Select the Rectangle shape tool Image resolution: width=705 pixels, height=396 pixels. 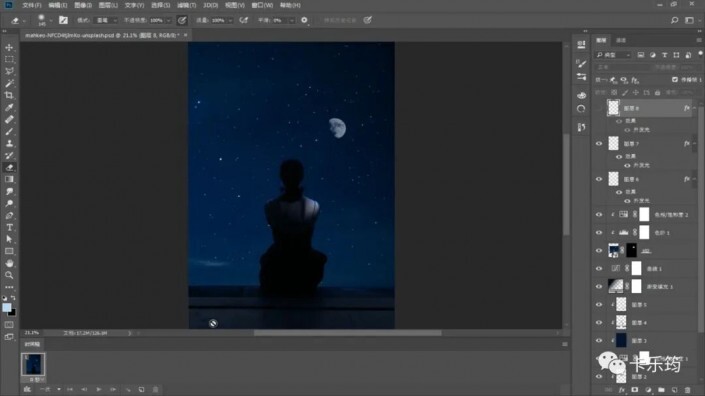9,251
